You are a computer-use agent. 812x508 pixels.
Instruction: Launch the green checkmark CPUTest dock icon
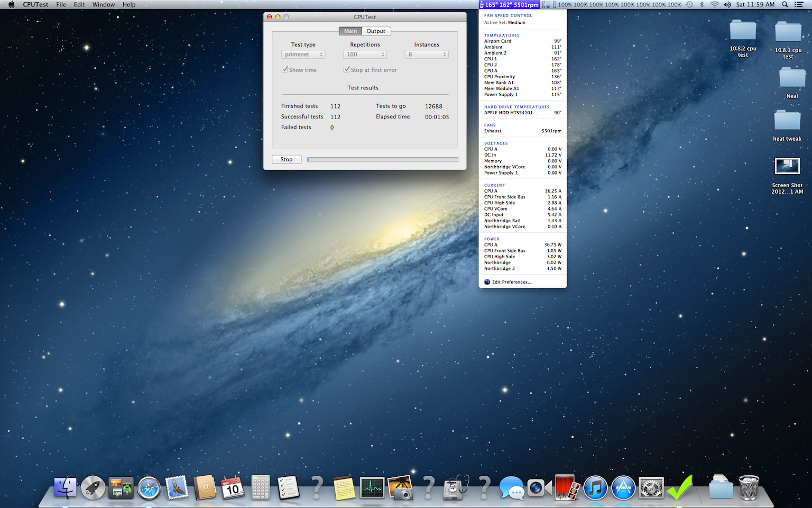[679, 487]
